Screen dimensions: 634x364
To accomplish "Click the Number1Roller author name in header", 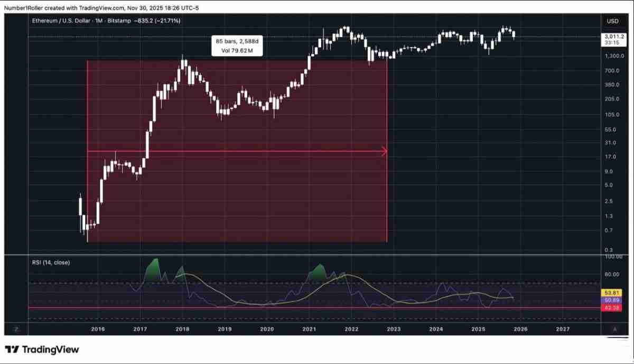I will coord(26,7).
